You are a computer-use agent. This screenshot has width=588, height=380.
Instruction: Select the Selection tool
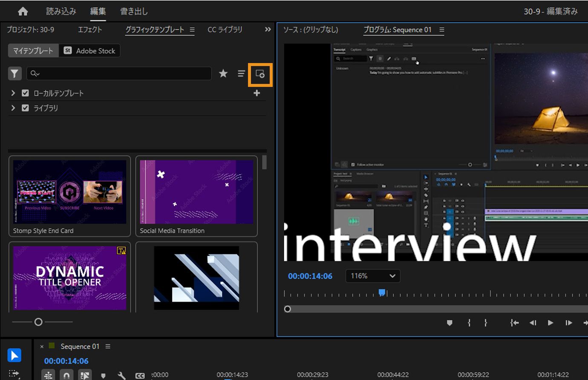point(14,355)
